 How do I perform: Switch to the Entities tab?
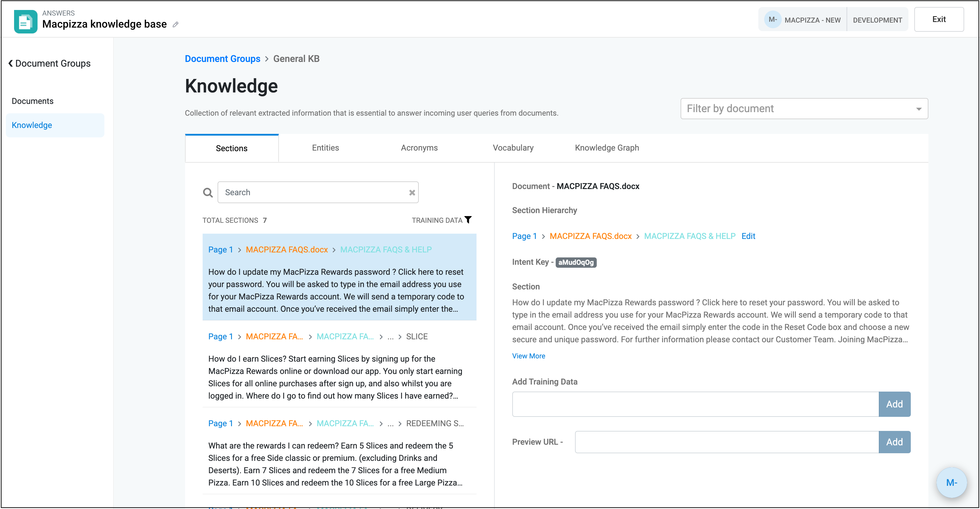[325, 148]
